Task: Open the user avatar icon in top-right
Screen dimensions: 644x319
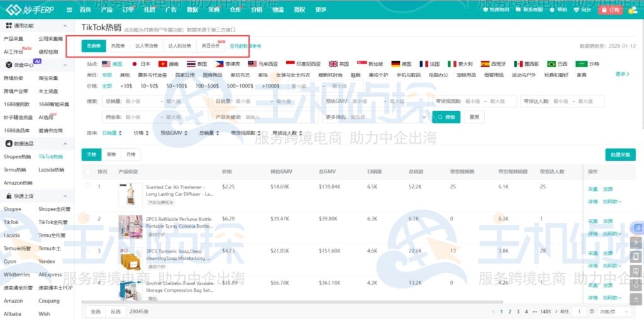Action: [633, 9]
